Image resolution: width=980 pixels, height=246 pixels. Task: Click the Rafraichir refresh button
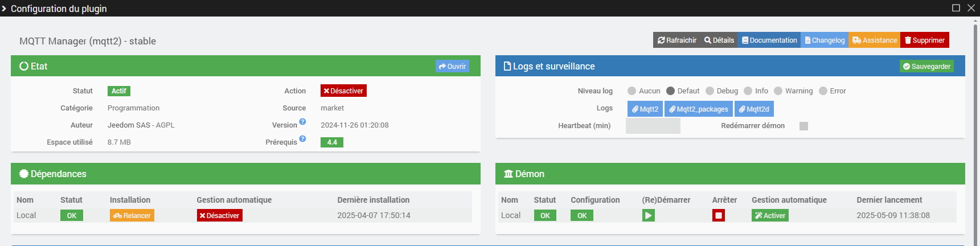[x=676, y=40]
